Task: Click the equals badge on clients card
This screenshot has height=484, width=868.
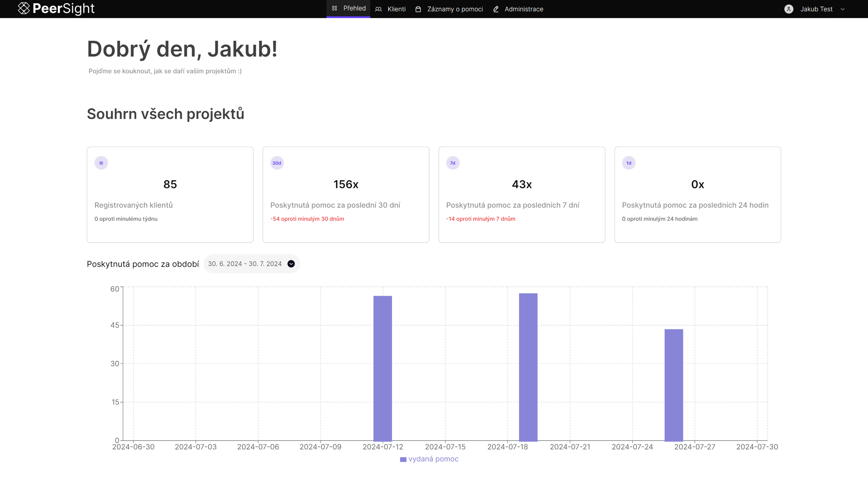Action: 101,163
